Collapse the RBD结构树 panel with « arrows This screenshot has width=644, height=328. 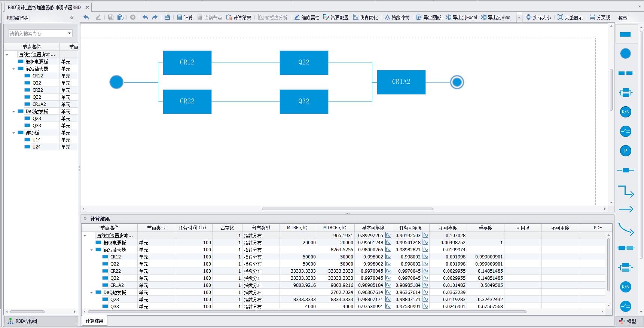tap(72, 18)
